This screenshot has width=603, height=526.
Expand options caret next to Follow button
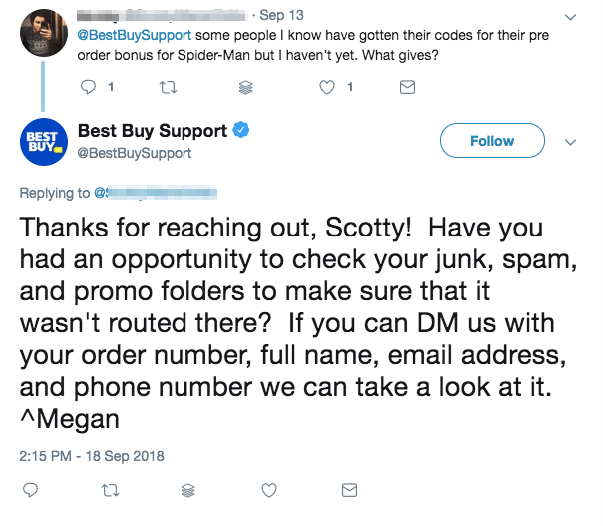pyautogui.click(x=571, y=142)
